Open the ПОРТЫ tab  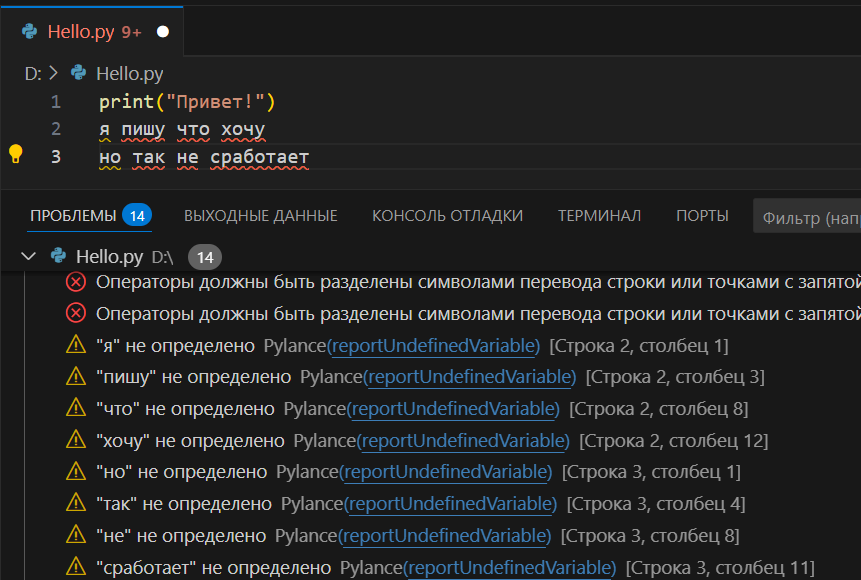[x=702, y=215]
